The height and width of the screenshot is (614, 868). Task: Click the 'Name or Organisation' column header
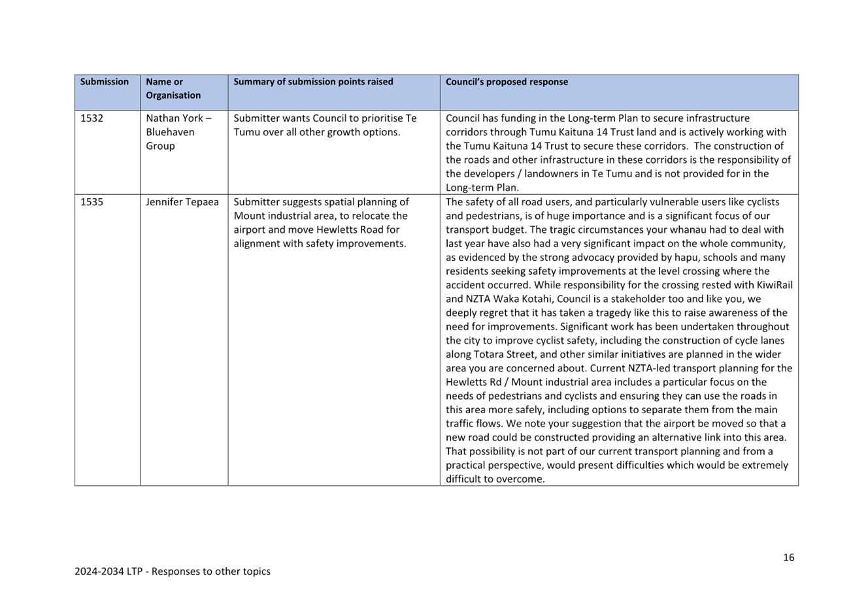173,88
